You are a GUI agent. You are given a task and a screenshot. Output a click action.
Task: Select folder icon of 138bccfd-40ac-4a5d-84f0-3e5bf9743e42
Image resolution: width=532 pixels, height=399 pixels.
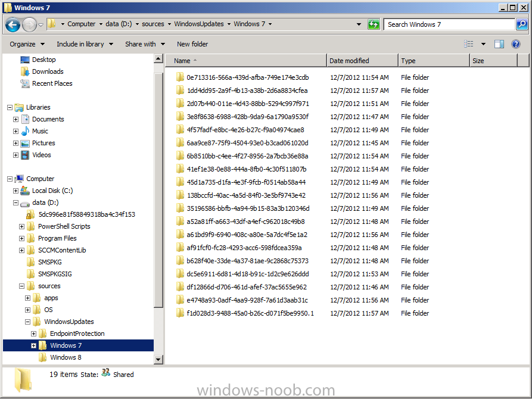[x=180, y=195]
